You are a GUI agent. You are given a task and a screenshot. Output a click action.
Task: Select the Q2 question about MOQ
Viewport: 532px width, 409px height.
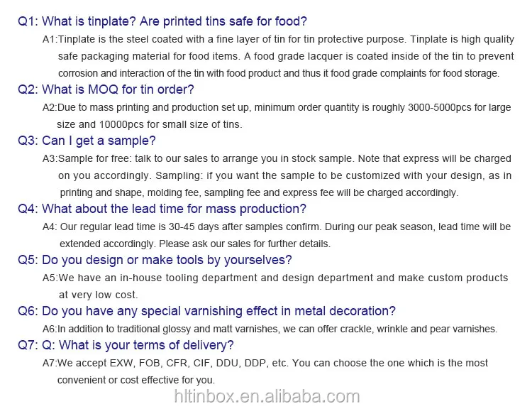pos(106,89)
